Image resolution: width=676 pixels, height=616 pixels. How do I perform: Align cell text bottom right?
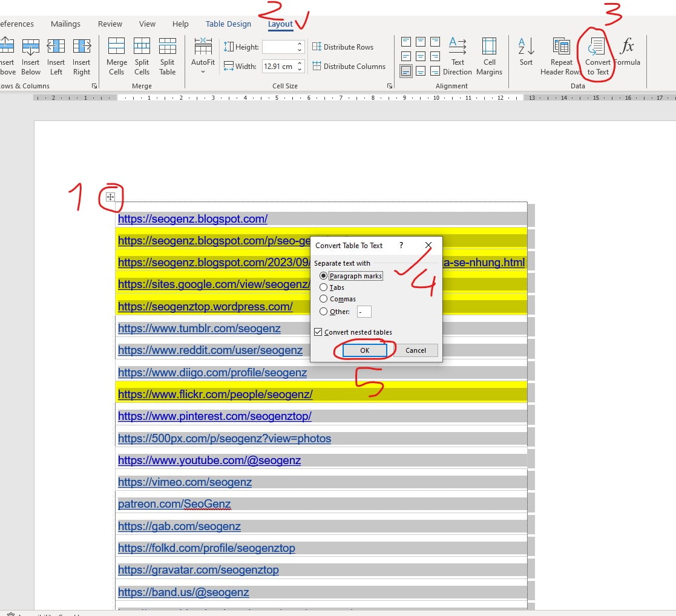435,71
